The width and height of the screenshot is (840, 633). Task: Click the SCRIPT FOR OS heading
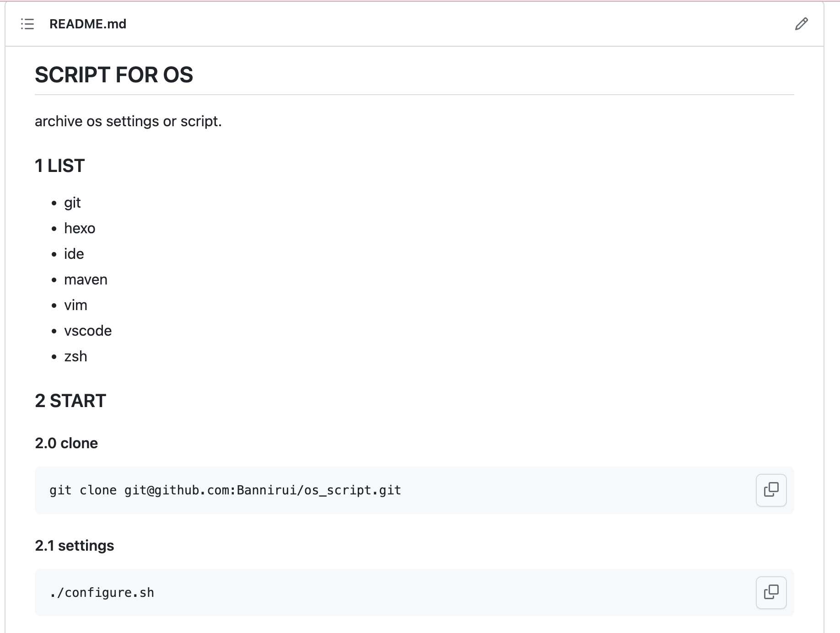tap(114, 75)
